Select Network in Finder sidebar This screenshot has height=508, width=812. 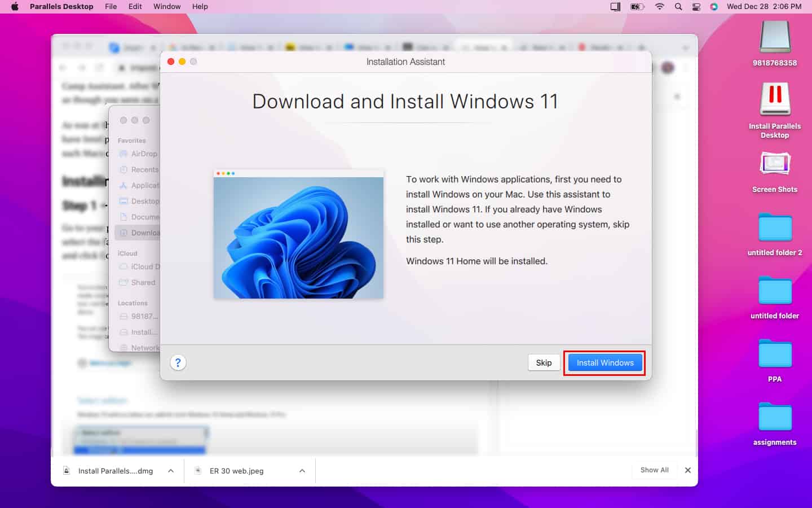pyautogui.click(x=139, y=348)
